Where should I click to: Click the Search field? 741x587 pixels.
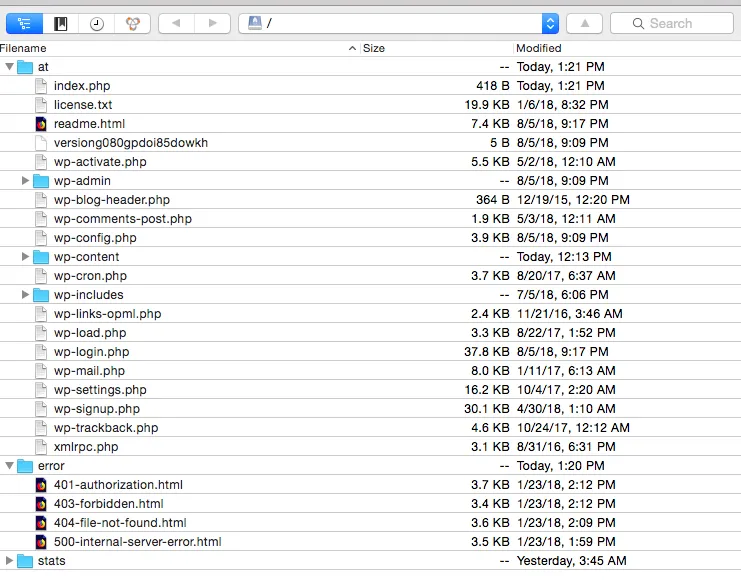click(672, 23)
